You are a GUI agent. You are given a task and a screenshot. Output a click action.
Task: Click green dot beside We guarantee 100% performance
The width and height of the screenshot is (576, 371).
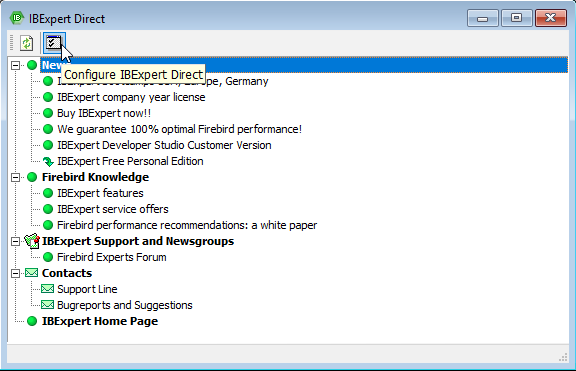pos(48,129)
